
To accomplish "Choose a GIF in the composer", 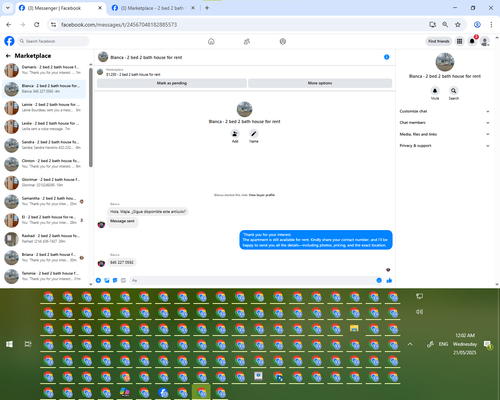I will pyautogui.click(x=123, y=280).
